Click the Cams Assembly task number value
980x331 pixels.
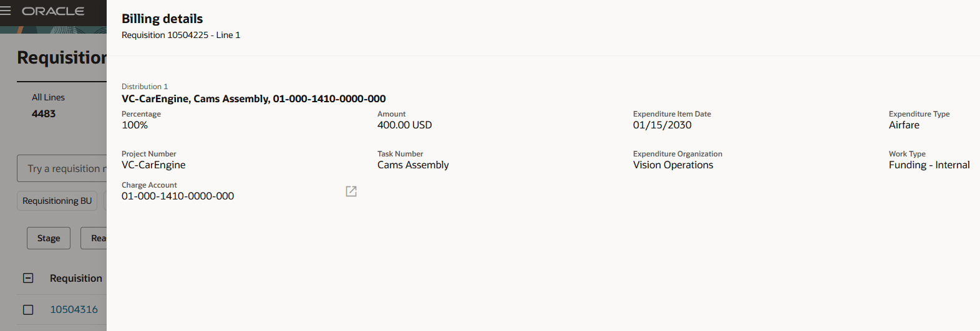click(x=413, y=165)
